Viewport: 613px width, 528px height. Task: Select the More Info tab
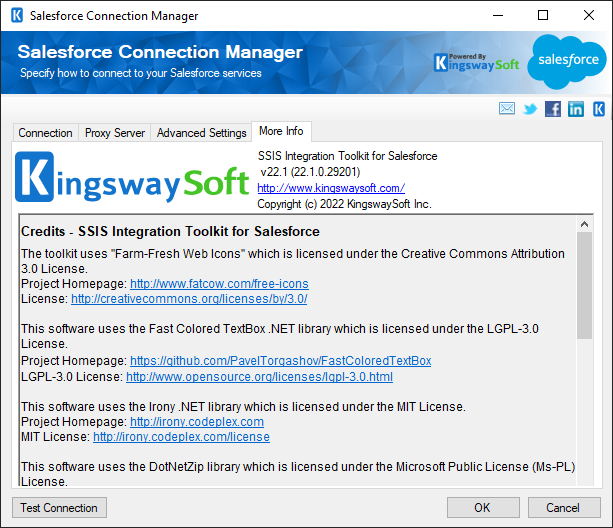pos(281,131)
